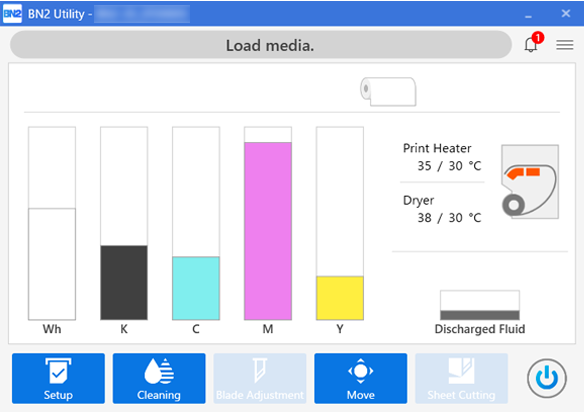Click the Load media status bar
The width and height of the screenshot is (584, 412).
[261, 45]
